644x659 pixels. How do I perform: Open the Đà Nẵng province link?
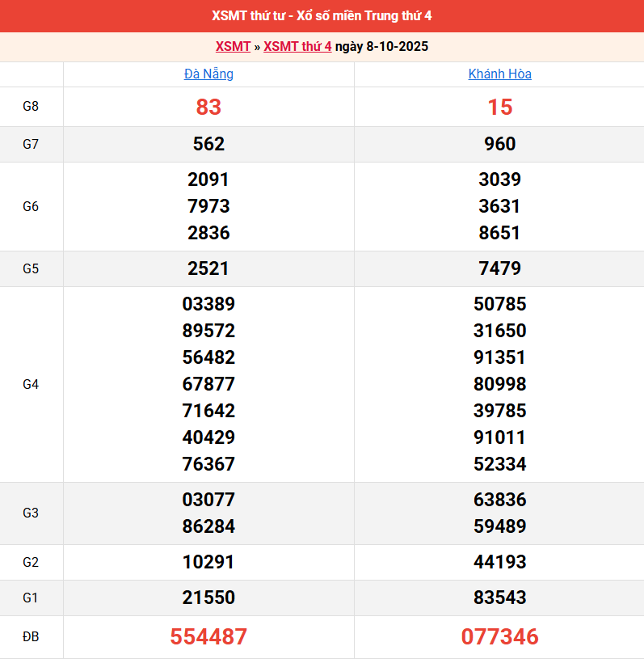(x=208, y=74)
